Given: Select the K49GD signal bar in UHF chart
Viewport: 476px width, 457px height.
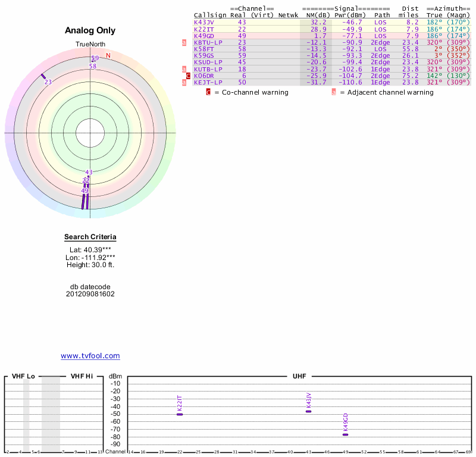Looking at the screenshot, I should click(x=345, y=434).
